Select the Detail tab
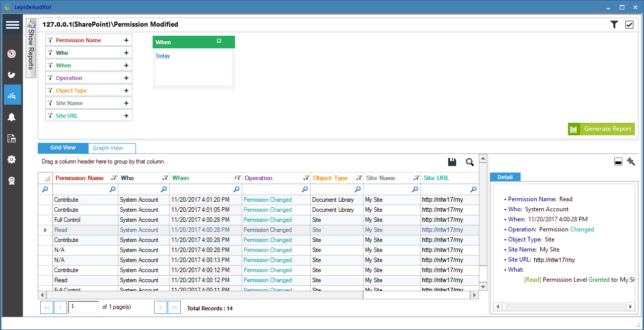644x330 pixels. 505,177
